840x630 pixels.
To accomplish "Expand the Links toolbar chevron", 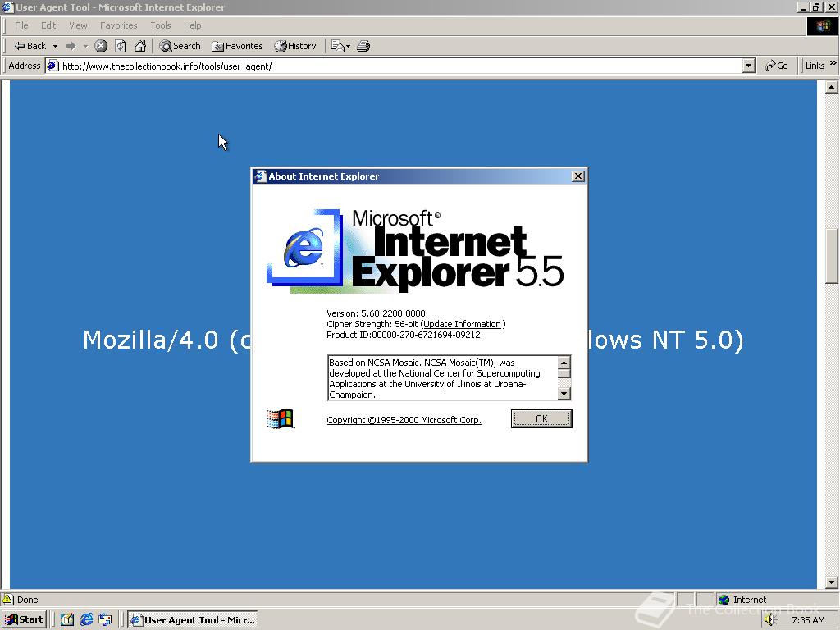I will point(833,63).
